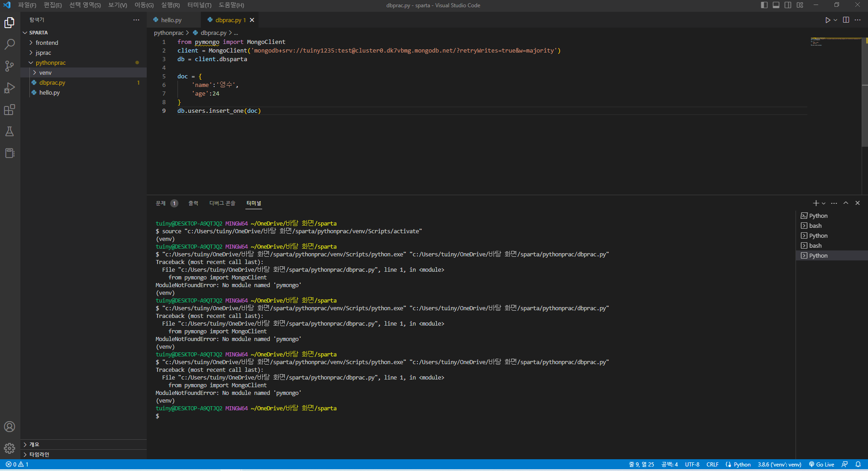Collapse the SPARTA workspace section

click(x=84, y=33)
